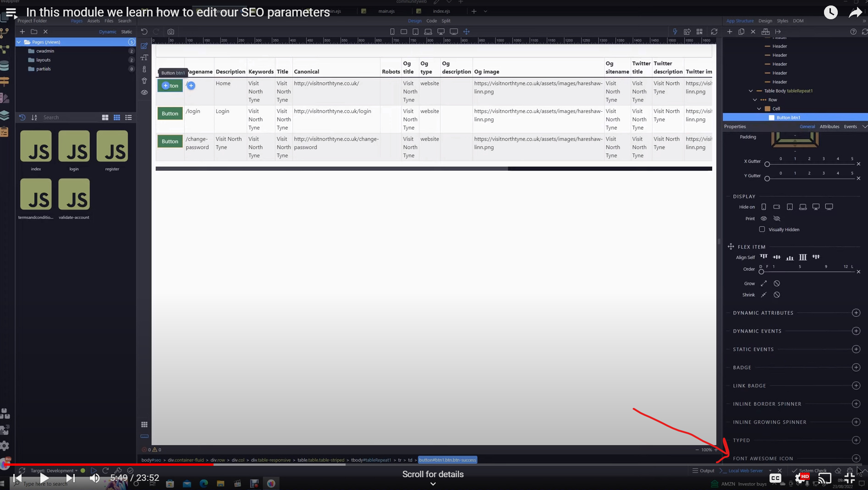Disable Shrink with the no-entry icon

tap(776, 295)
